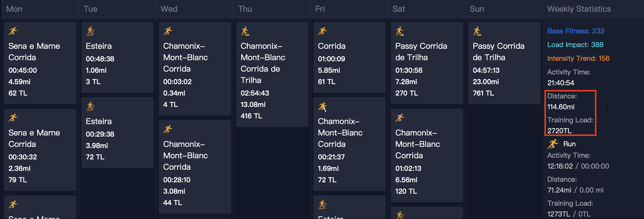The image size is (644, 219).
Task: Select Monday's second Sena e Marne Corrida card
Action: coord(40,150)
